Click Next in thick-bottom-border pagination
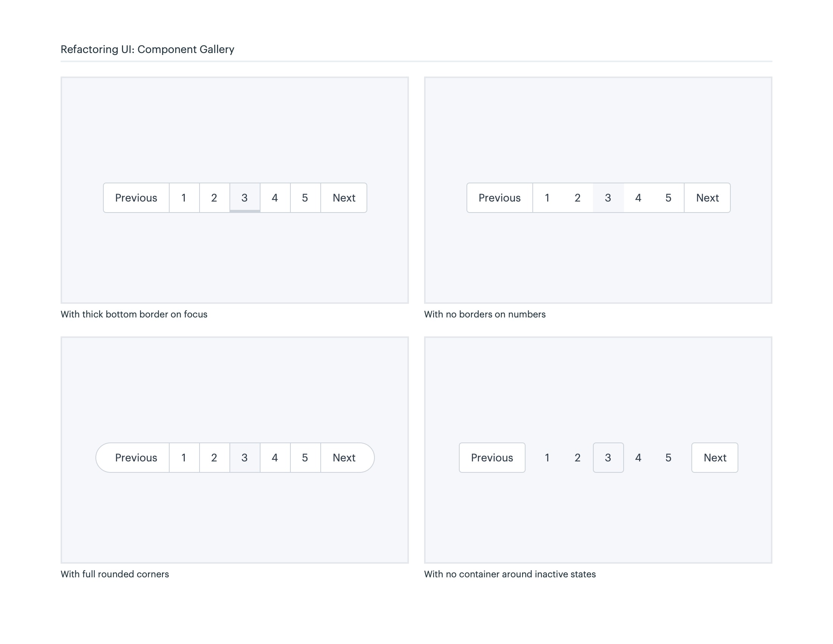 click(x=344, y=198)
